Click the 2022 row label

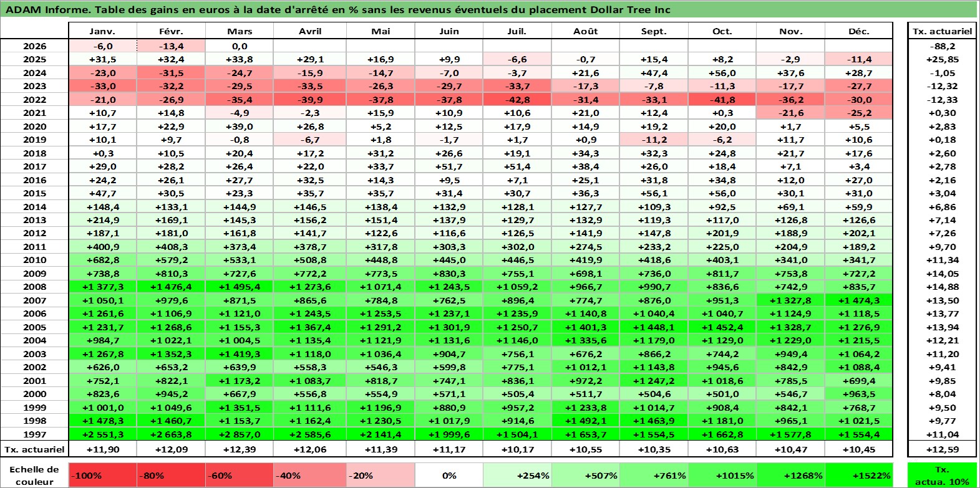34,100
